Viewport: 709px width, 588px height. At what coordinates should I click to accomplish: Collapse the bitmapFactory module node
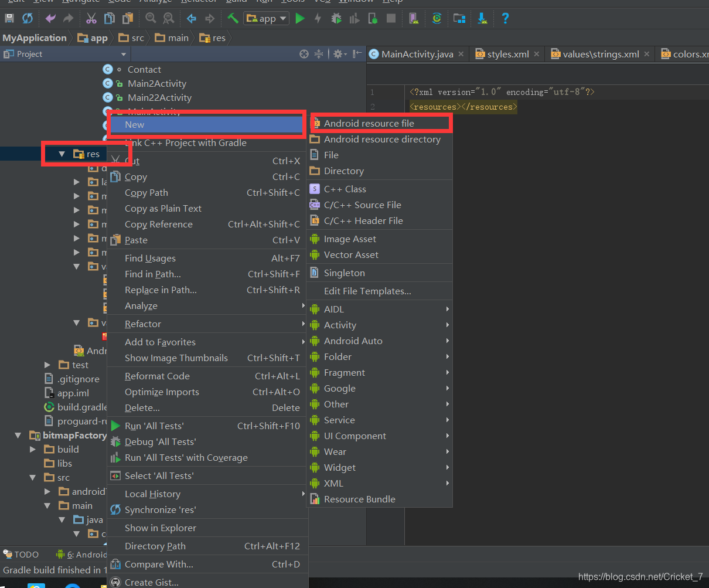coord(18,435)
